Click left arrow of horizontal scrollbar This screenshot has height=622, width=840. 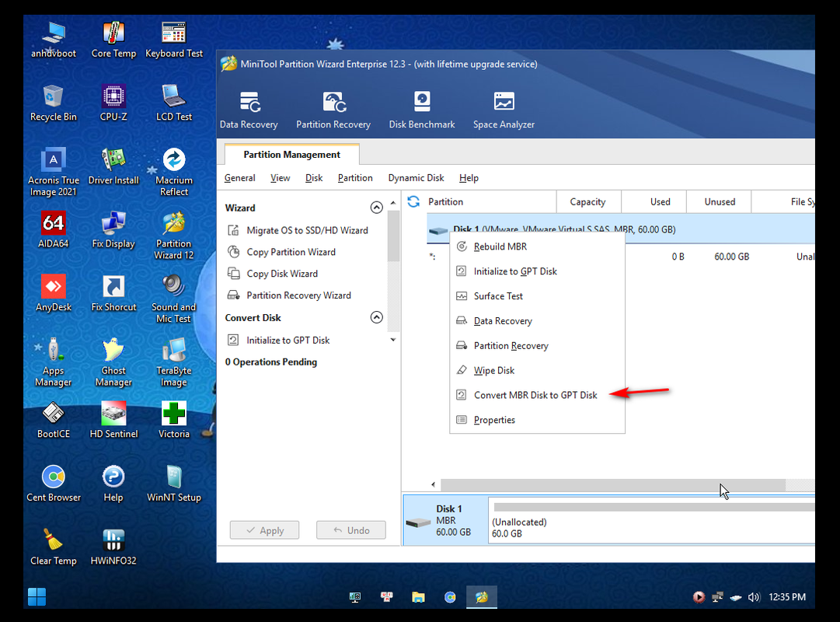coord(433,484)
